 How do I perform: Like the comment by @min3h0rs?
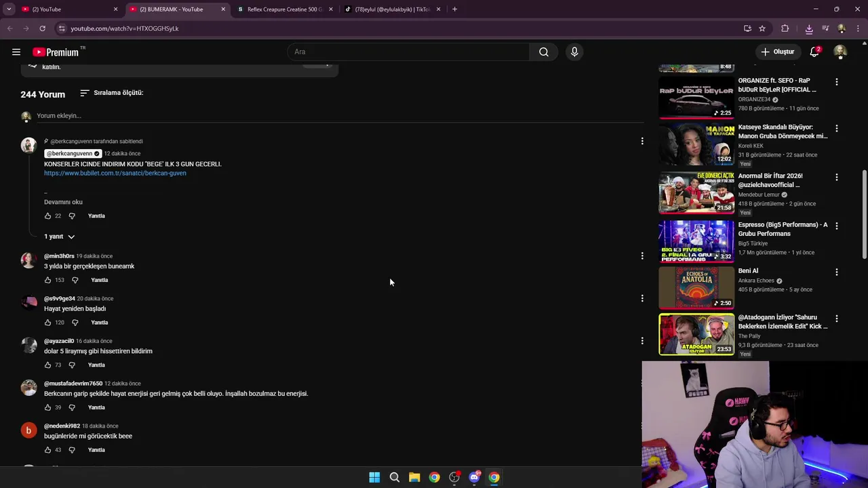point(47,280)
